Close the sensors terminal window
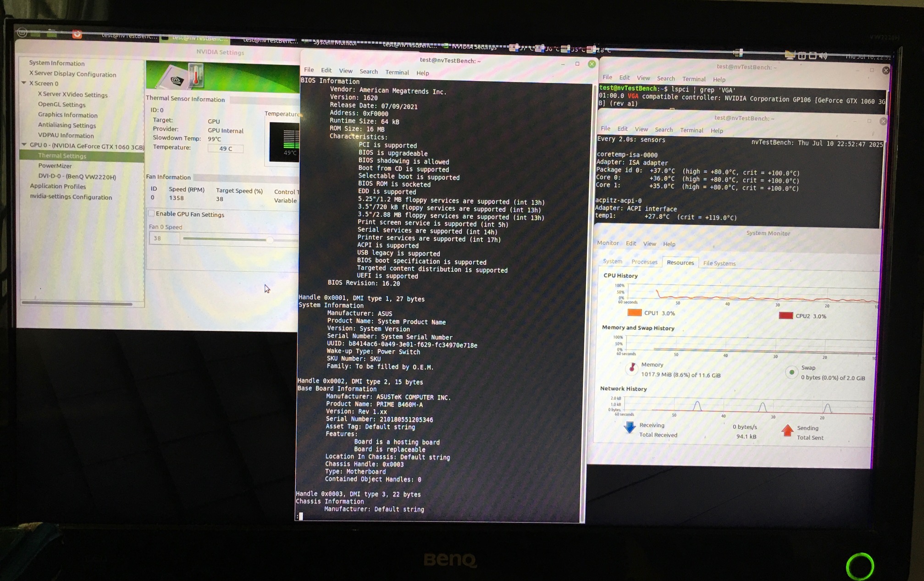This screenshot has width=924, height=581. (x=884, y=121)
